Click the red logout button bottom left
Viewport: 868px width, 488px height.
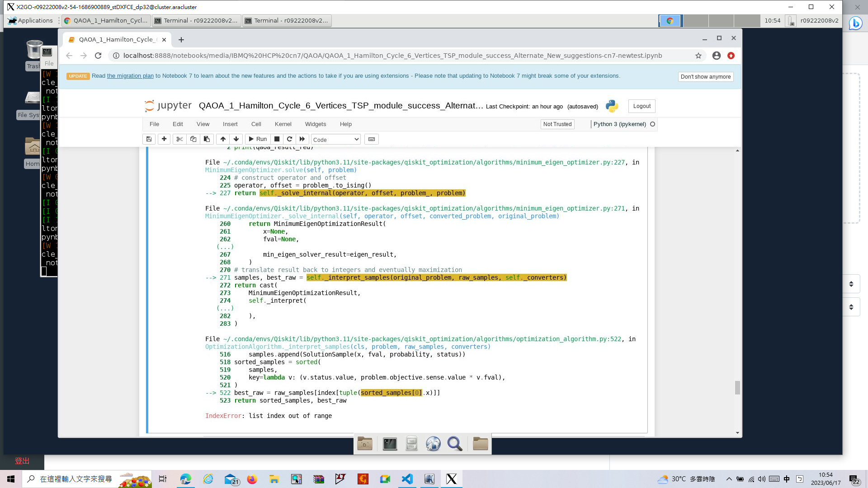click(22, 461)
